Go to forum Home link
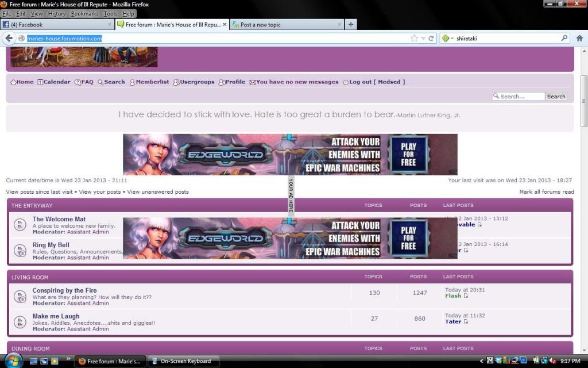 tap(22, 82)
